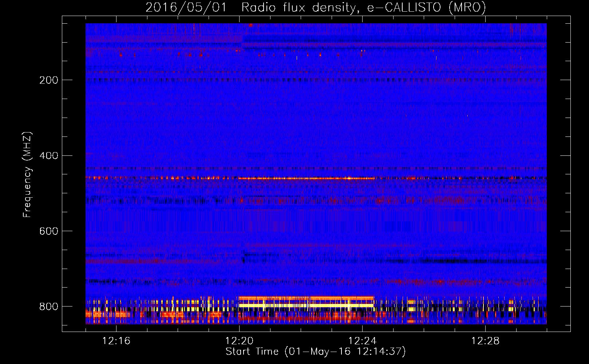This screenshot has height=364, width=589.
Task: Click the 12:16 time tick label
Action: click(x=116, y=341)
